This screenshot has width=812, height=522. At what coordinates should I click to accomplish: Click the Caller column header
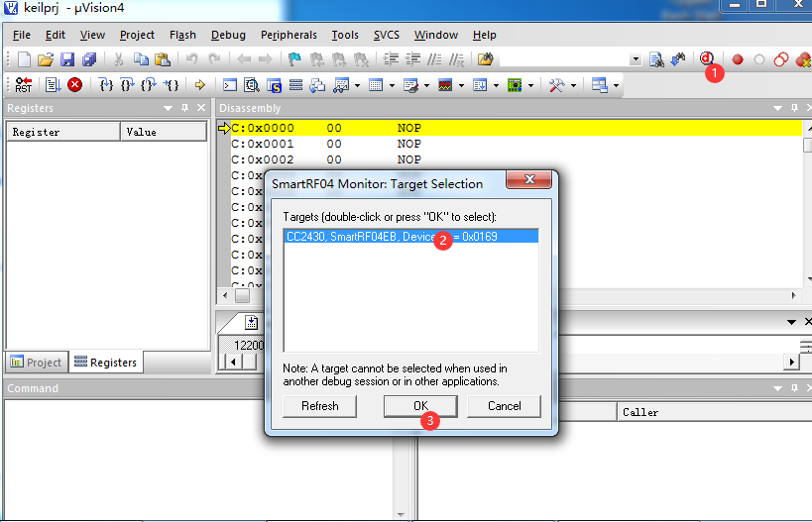715,412
